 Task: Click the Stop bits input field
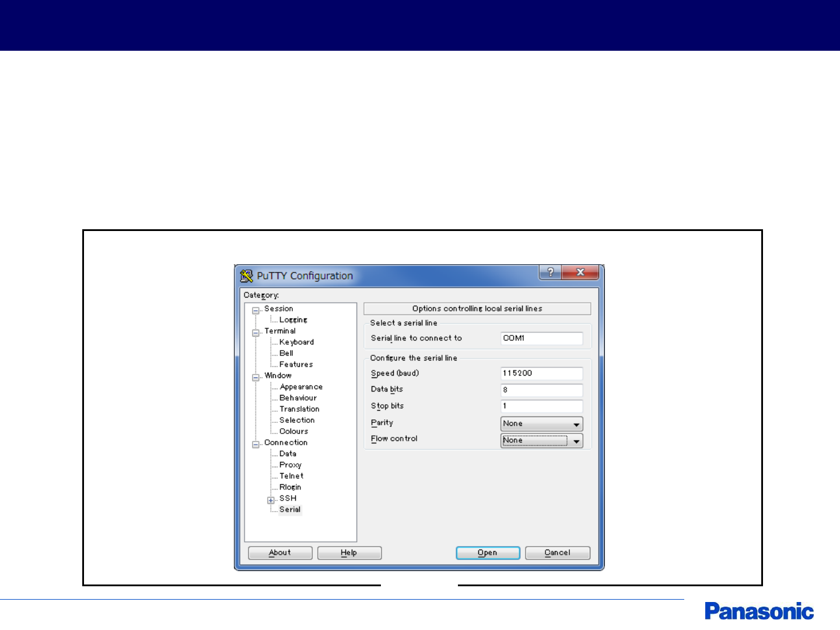click(542, 407)
